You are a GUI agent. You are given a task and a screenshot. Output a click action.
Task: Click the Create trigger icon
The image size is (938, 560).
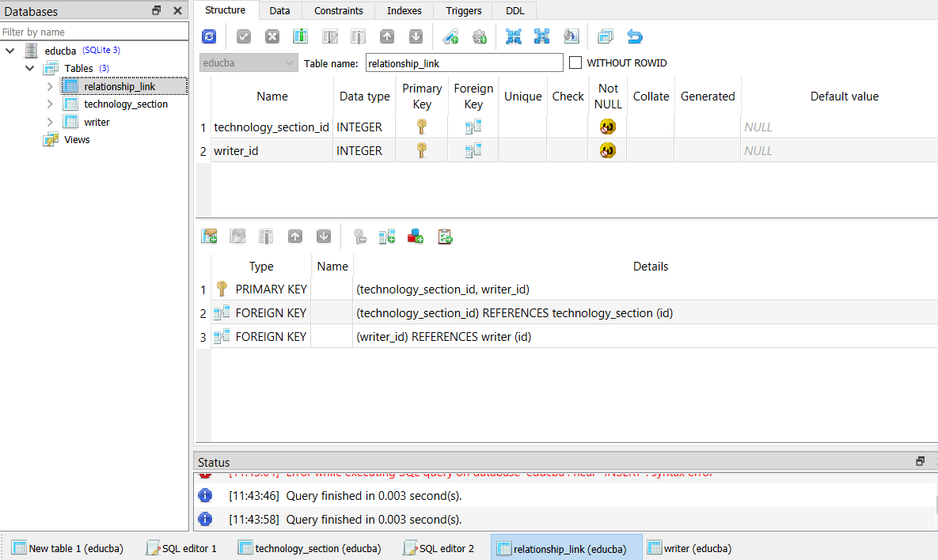coord(479,36)
